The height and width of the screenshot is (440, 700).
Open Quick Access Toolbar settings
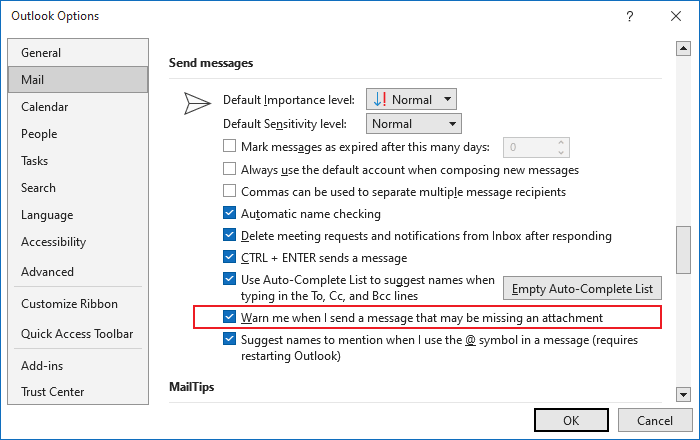click(78, 333)
